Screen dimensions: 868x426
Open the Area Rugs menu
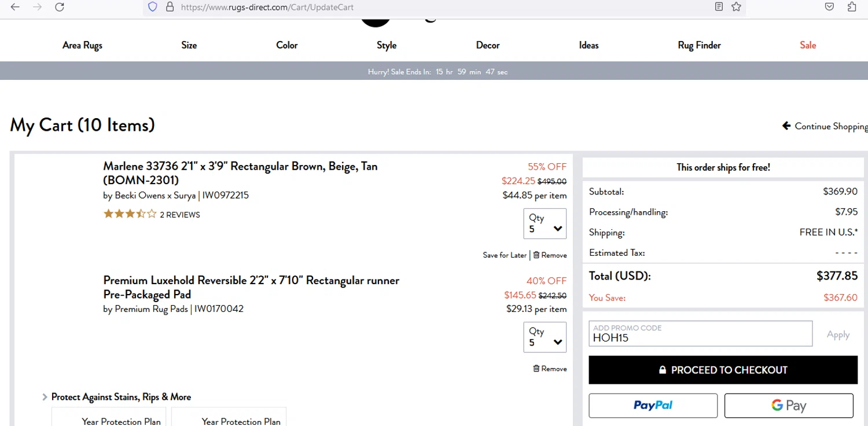tap(82, 45)
